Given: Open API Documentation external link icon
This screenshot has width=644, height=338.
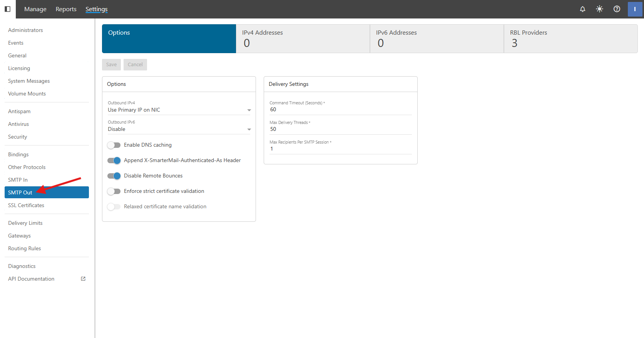Looking at the screenshot, I should click(x=83, y=279).
